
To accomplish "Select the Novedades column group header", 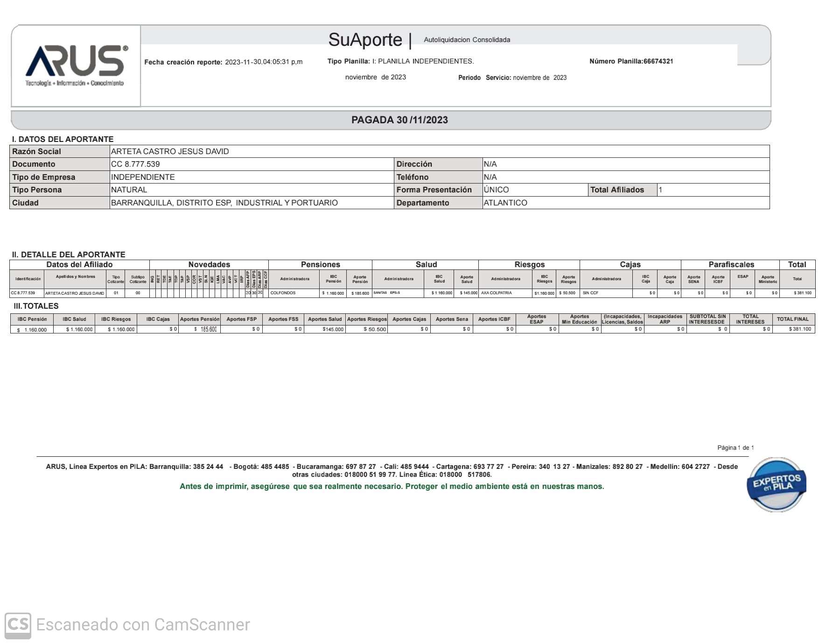I will [x=209, y=265].
